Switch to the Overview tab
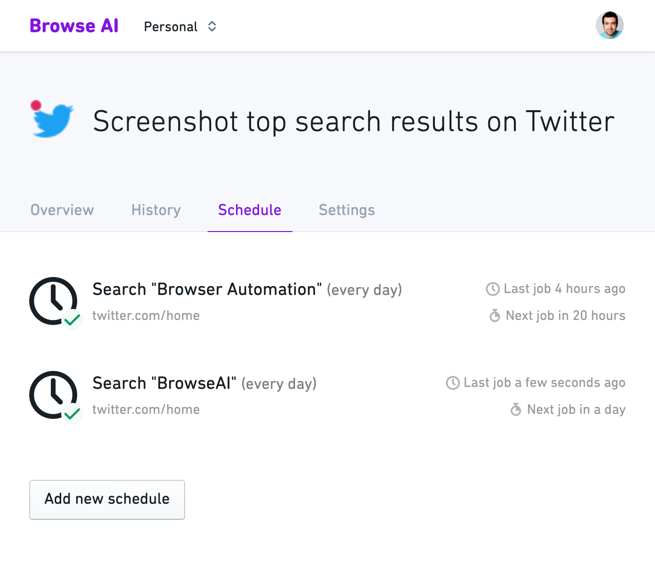The height and width of the screenshot is (570, 655). point(62,210)
